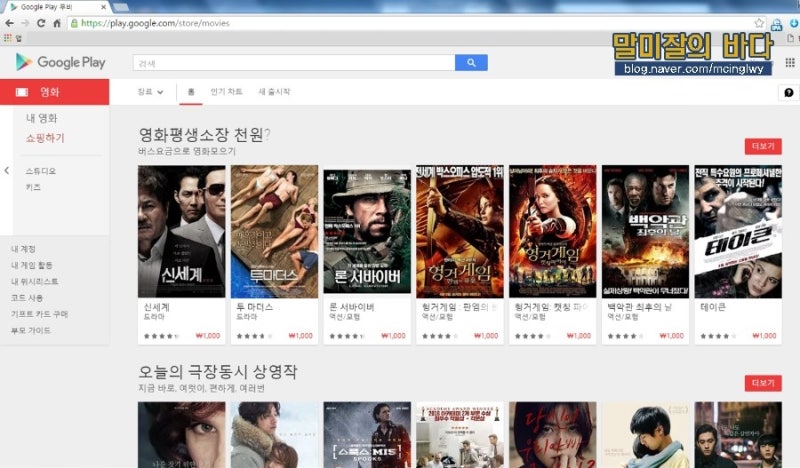The image size is (800, 468).
Task: Open 내 영화 in the sidebar
Action: point(41,118)
